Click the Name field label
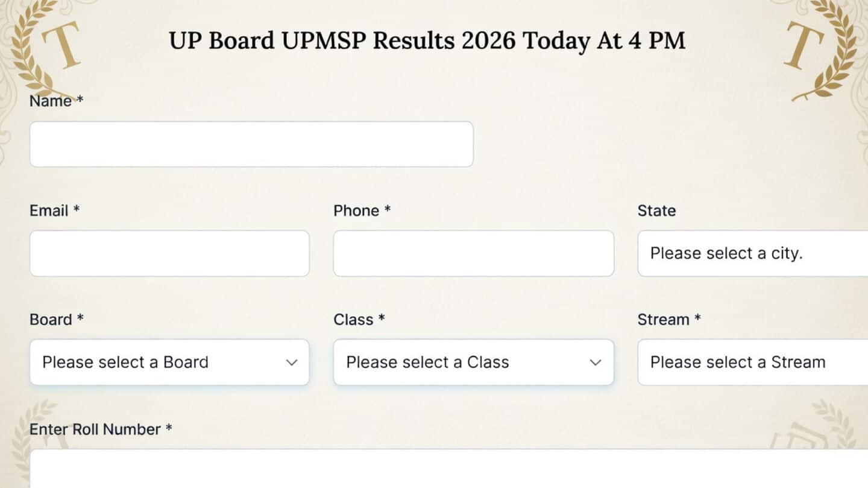The height and width of the screenshot is (488, 868). tap(49, 101)
